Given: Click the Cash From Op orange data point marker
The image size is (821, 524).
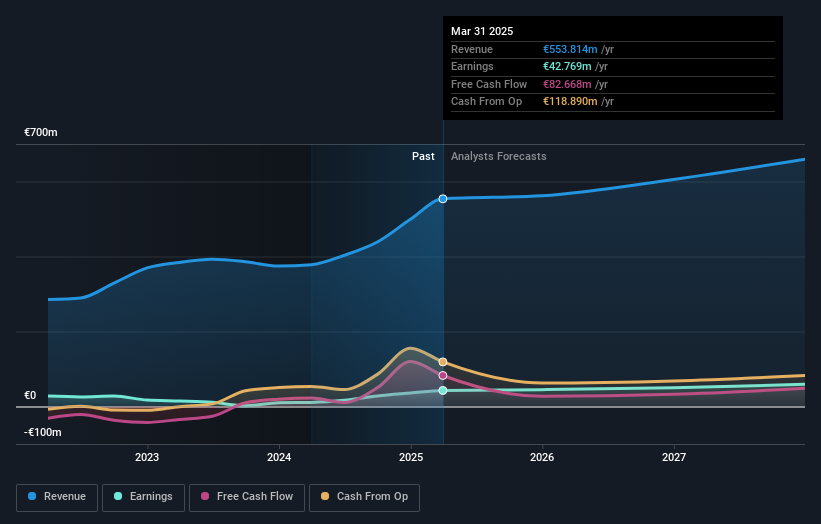Looking at the screenshot, I should 443,362.
